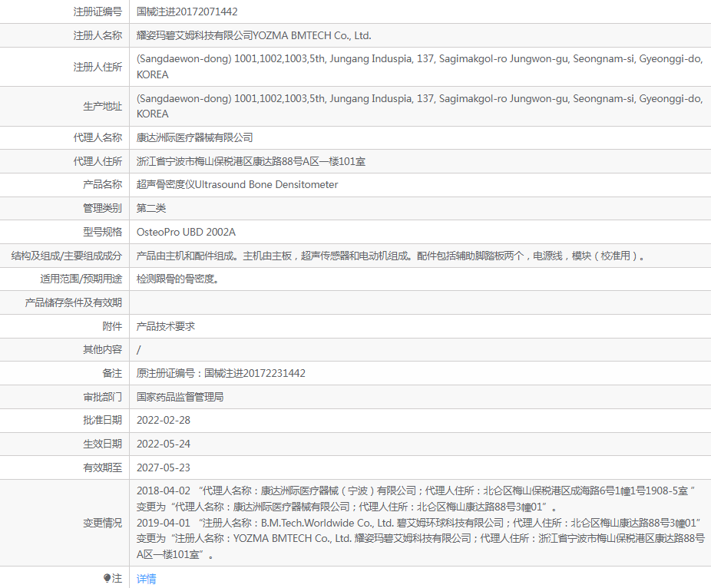Select effective date 2022-05-24

tap(164, 444)
